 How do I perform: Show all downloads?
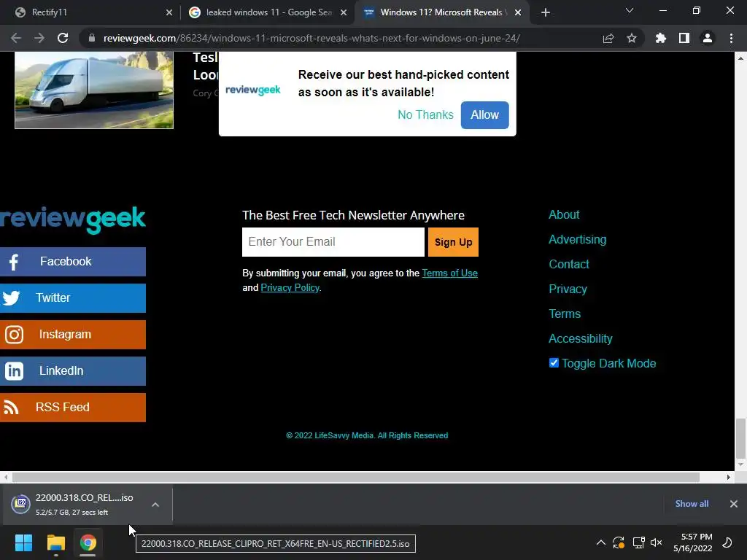click(692, 504)
